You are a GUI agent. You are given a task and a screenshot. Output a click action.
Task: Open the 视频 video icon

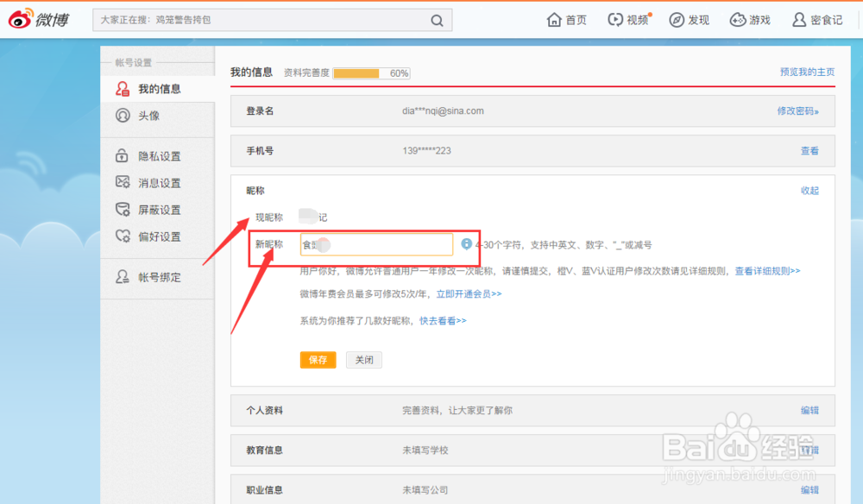point(614,20)
